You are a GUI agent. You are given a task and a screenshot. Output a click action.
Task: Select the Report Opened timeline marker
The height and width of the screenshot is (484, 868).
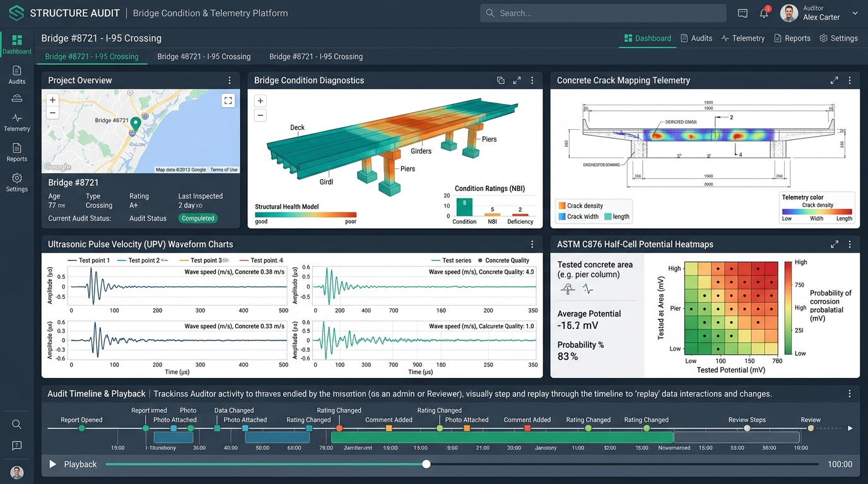point(81,429)
